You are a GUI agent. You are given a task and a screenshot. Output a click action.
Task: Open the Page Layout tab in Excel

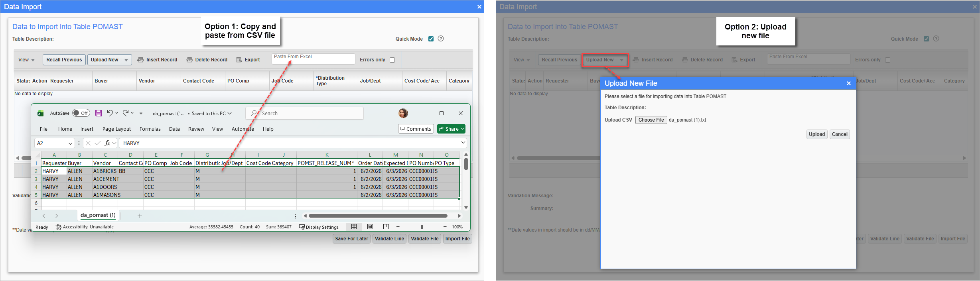click(x=116, y=129)
